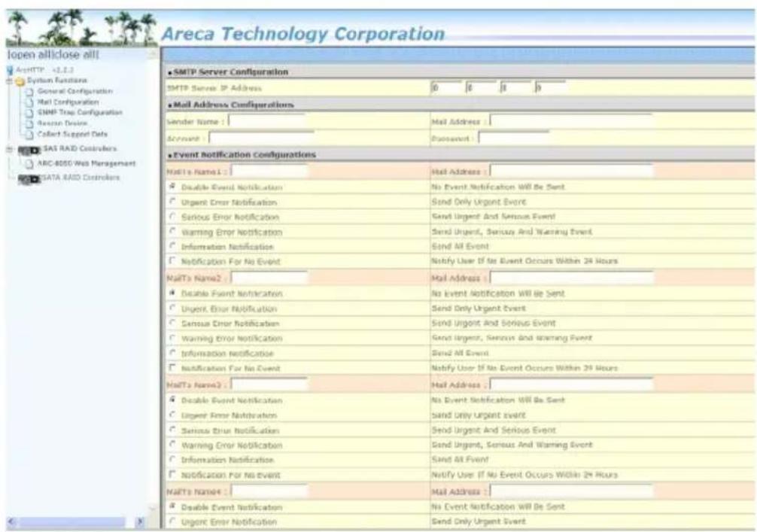Screen dimensions: 757x532
Task: Focus the fourth SMTP Server IP octet field
Action: pyautogui.click(x=550, y=88)
